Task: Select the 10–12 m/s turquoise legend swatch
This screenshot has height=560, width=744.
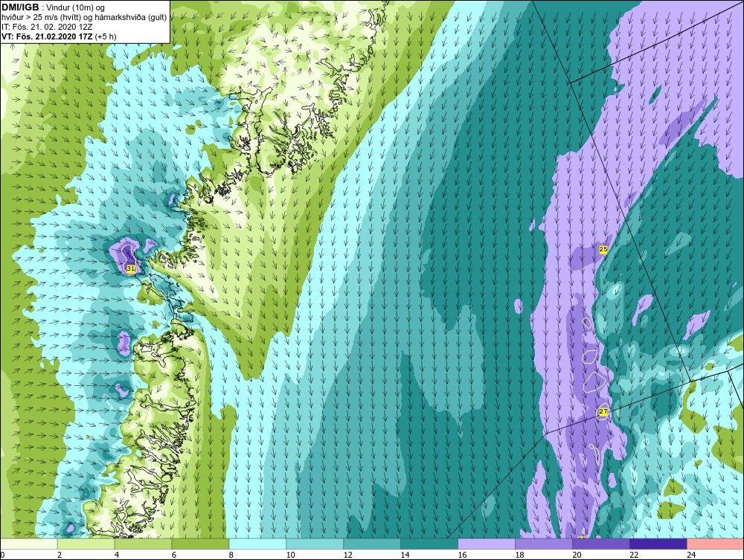Action: (x=315, y=544)
